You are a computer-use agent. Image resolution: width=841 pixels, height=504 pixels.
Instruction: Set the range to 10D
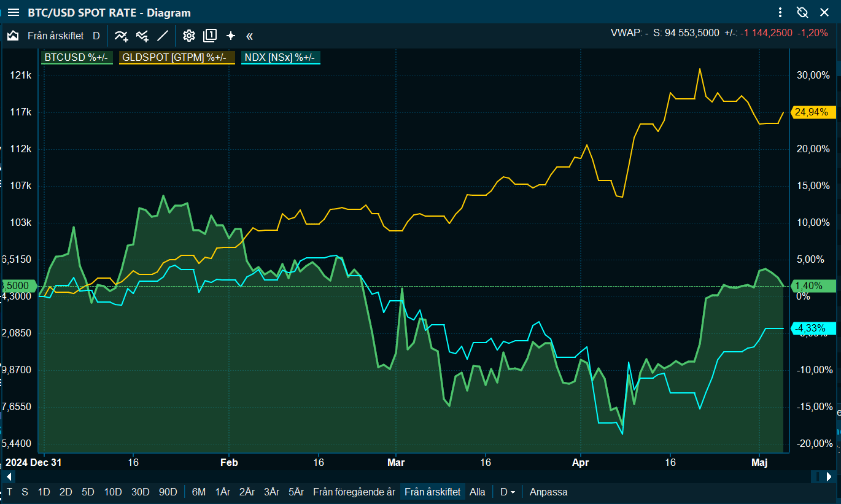113,492
